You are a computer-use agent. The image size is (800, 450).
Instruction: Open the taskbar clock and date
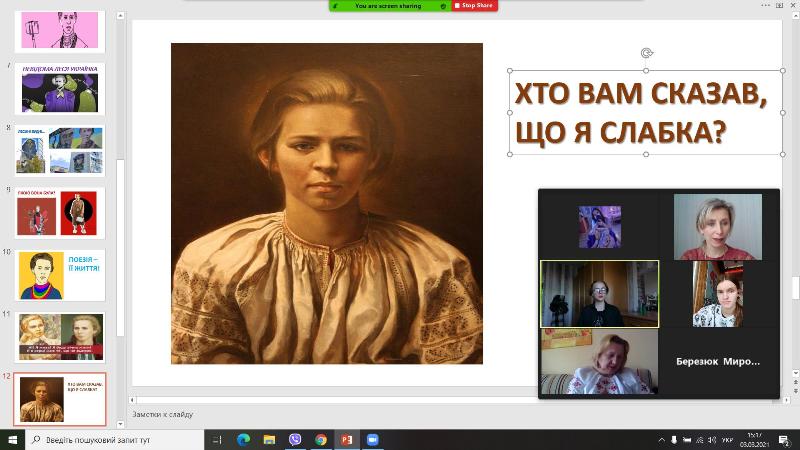coord(755,440)
